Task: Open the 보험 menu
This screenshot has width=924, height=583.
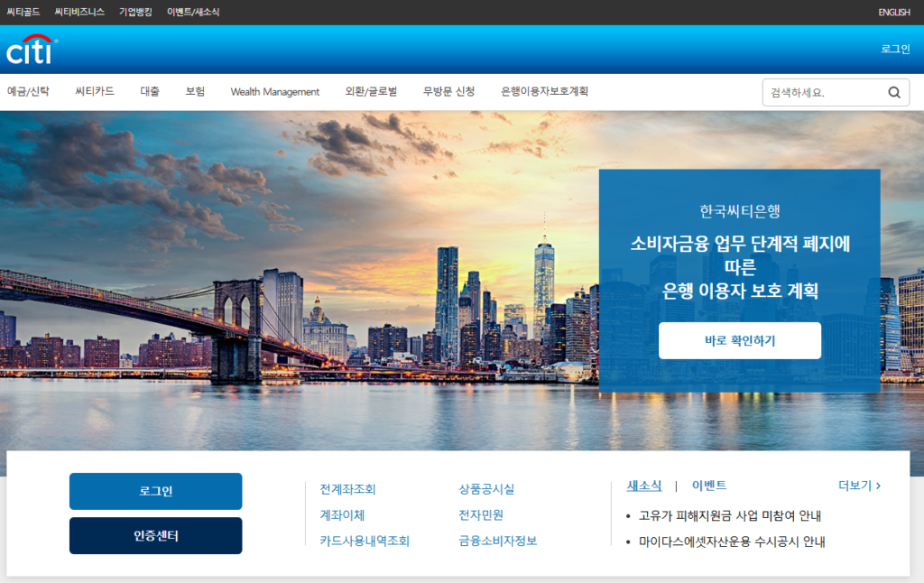Action: point(195,91)
